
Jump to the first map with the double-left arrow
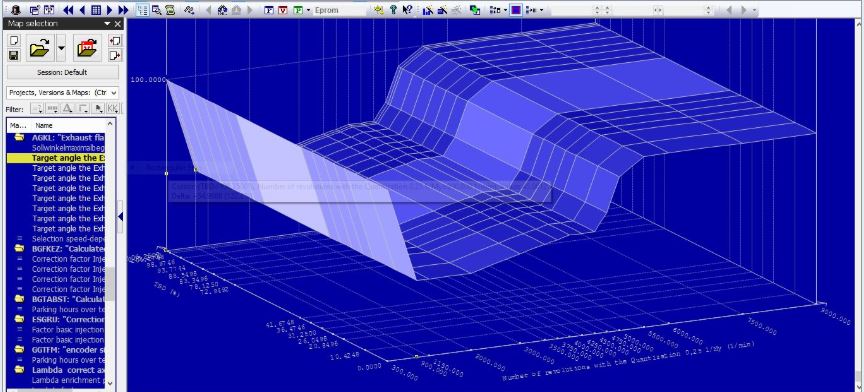[x=68, y=10]
